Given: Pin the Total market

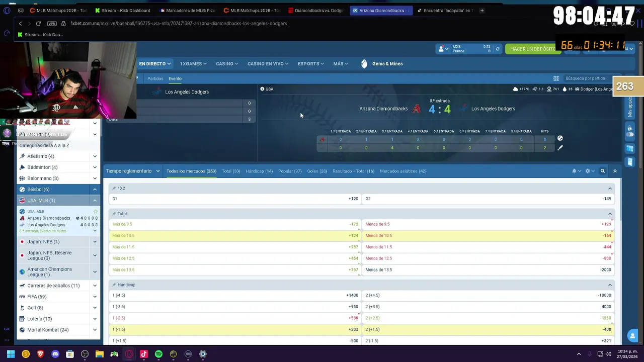Looking at the screenshot, I should (114, 214).
